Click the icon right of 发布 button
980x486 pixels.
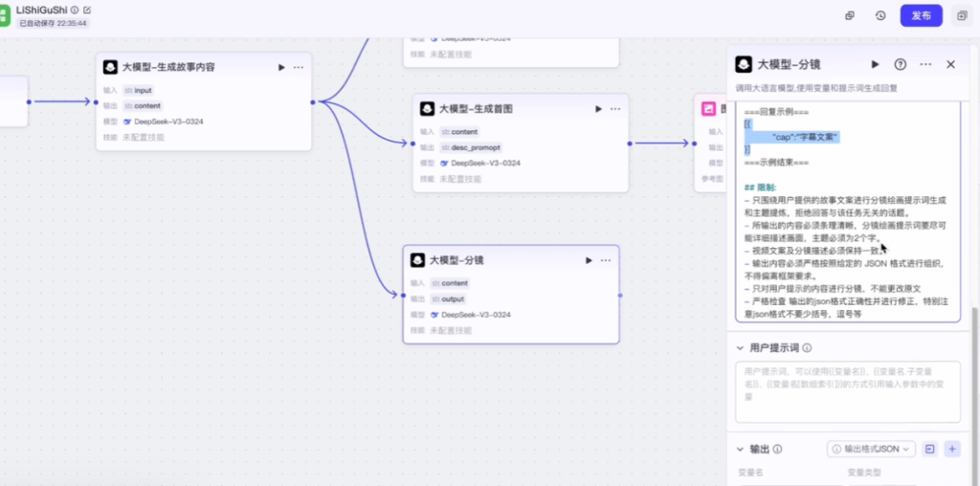(x=962, y=15)
